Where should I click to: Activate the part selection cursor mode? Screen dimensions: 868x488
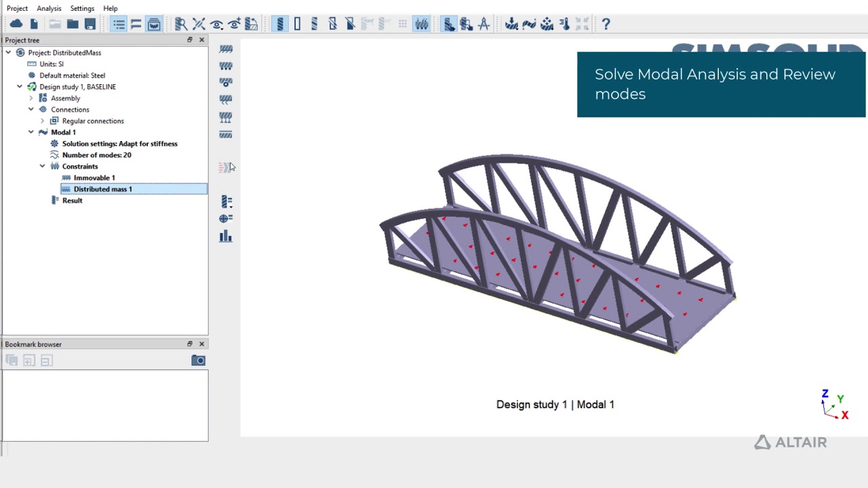click(449, 24)
